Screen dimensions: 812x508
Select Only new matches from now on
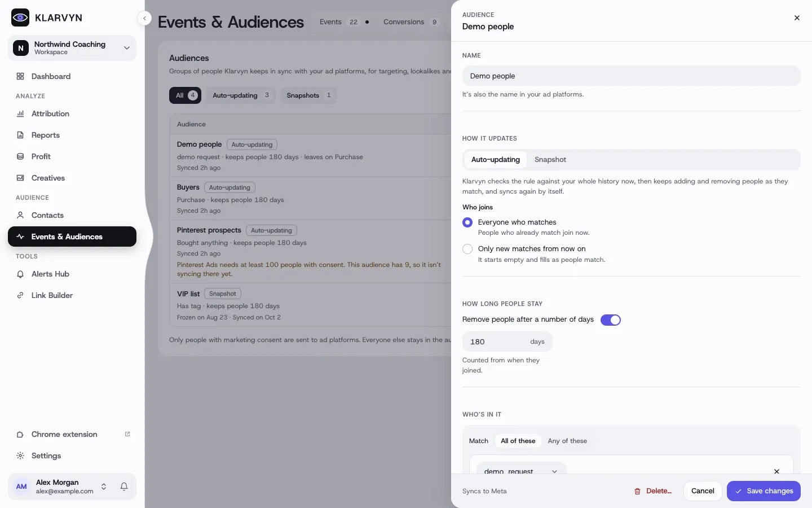(467, 249)
